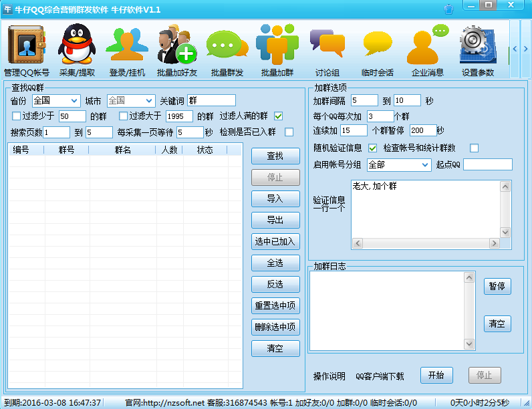Click the 每采集一页等待 seconds field
532x409 pixels.
190,132
